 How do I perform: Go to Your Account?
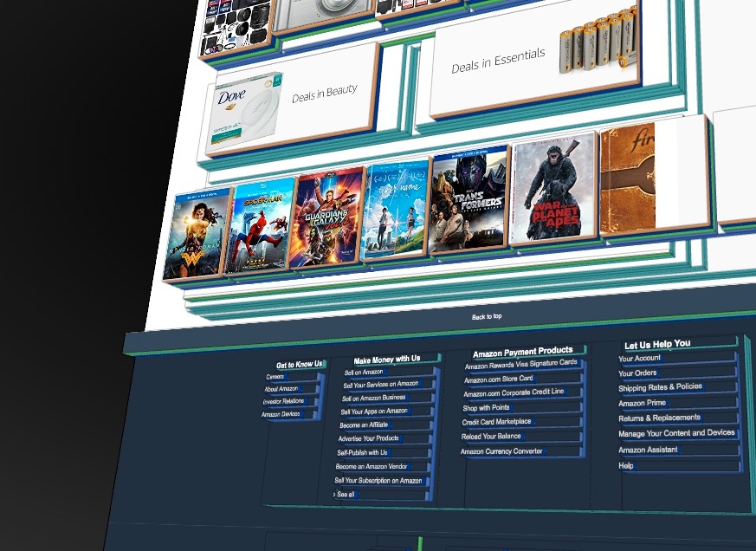coord(639,359)
